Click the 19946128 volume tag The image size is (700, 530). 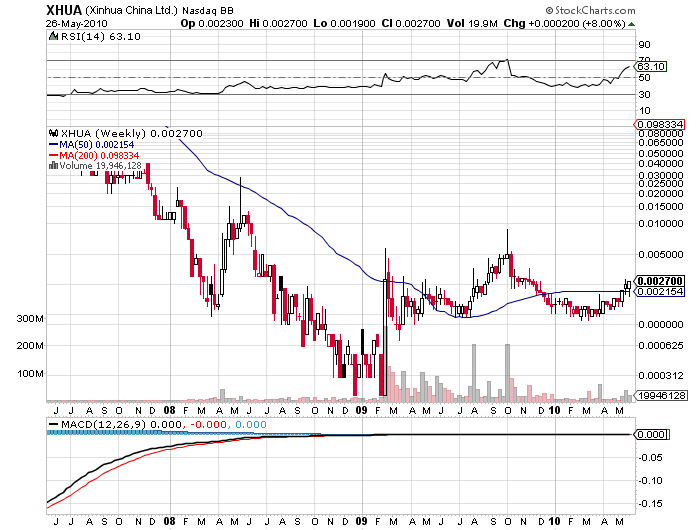coord(662,396)
